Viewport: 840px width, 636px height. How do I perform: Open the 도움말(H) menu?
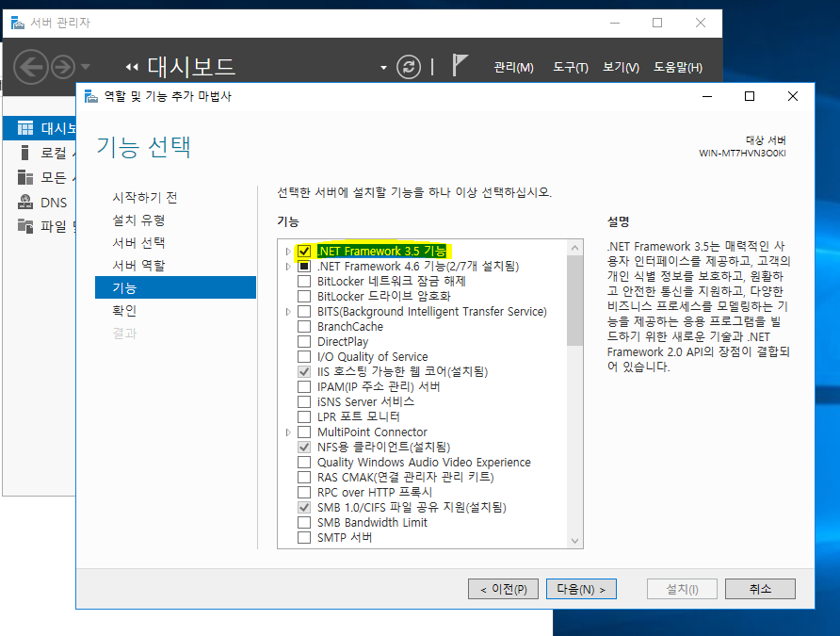(678, 68)
